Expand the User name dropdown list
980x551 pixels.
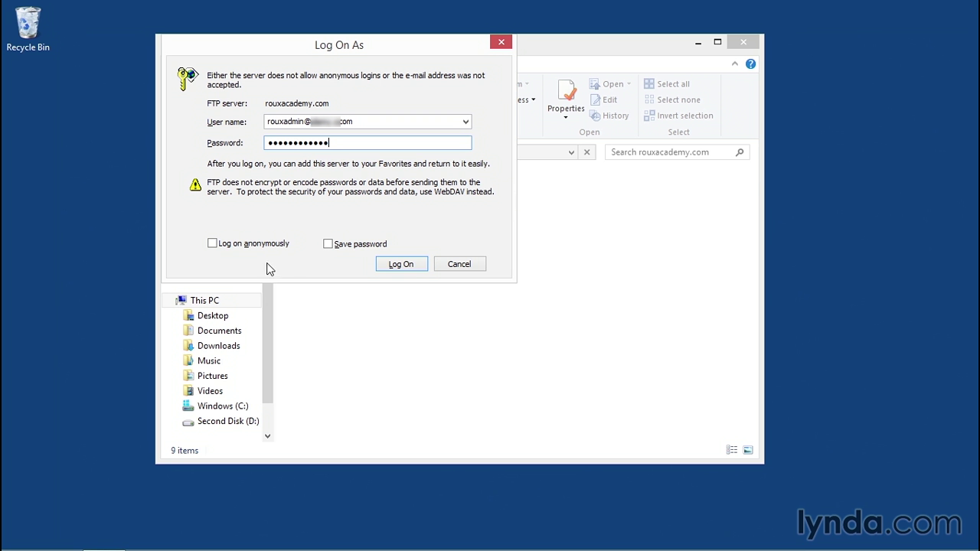click(x=465, y=122)
